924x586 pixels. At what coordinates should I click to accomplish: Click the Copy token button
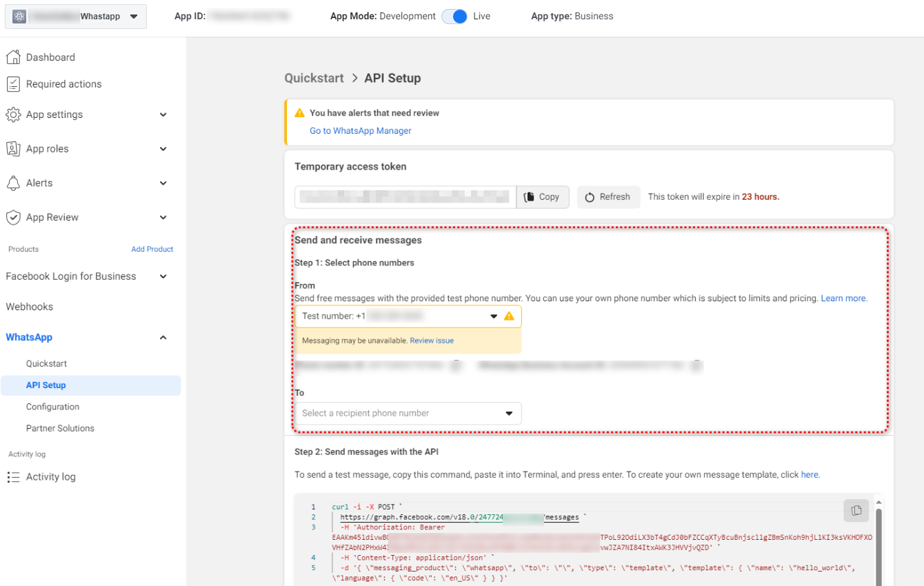point(542,196)
